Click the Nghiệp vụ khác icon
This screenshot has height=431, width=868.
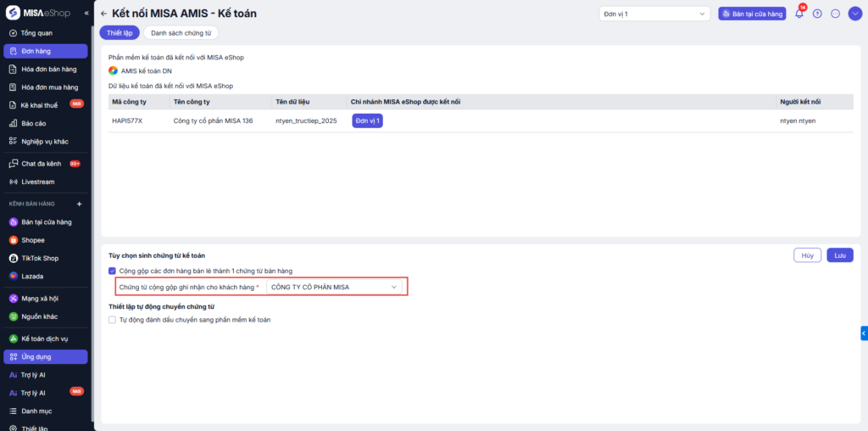click(x=14, y=142)
